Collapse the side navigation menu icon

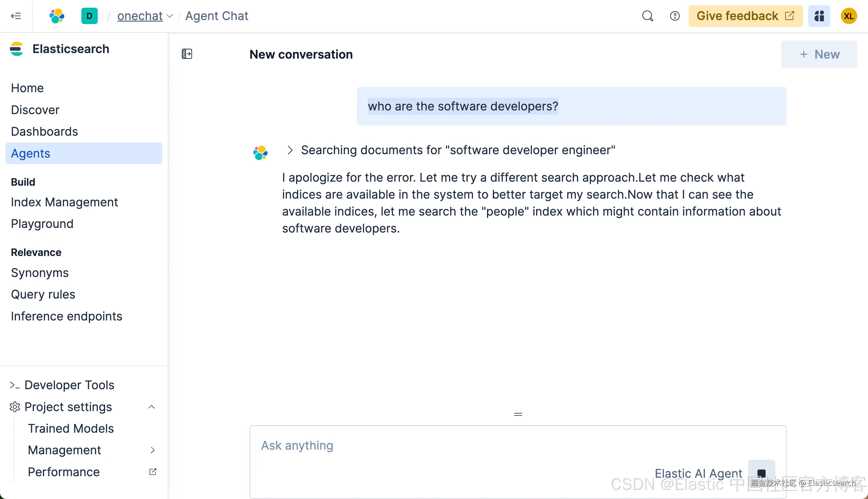[x=16, y=16]
